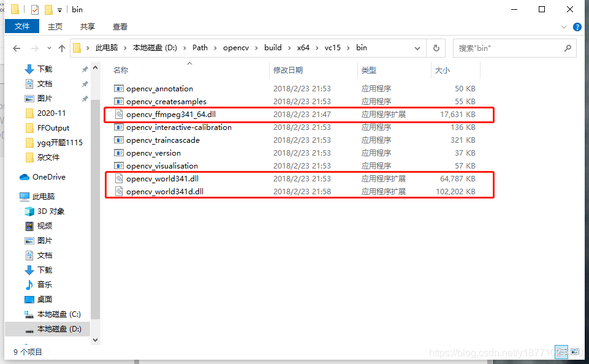
Task: Select opencv_traincascade file icon
Action: pos(119,140)
